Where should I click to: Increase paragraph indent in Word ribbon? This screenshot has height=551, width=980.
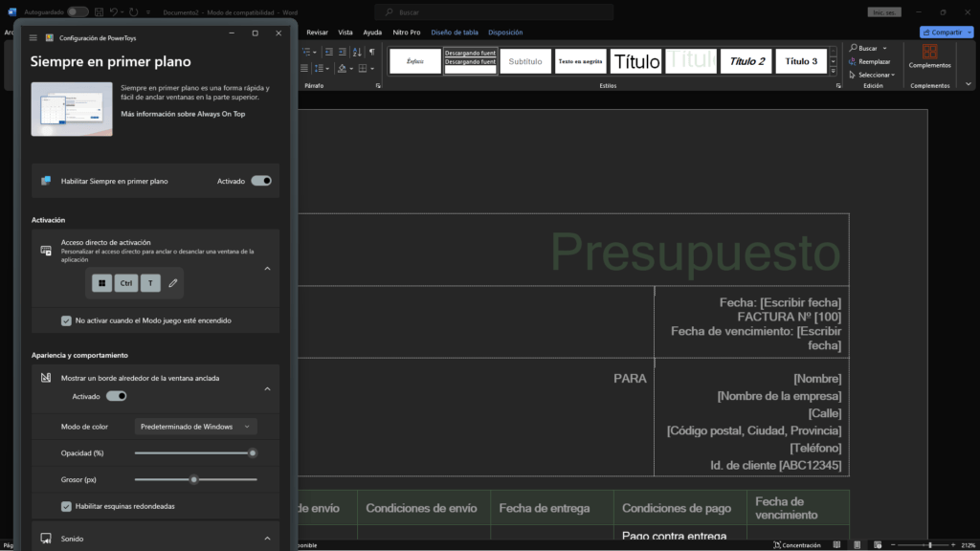pyautogui.click(x=343, y=52)
